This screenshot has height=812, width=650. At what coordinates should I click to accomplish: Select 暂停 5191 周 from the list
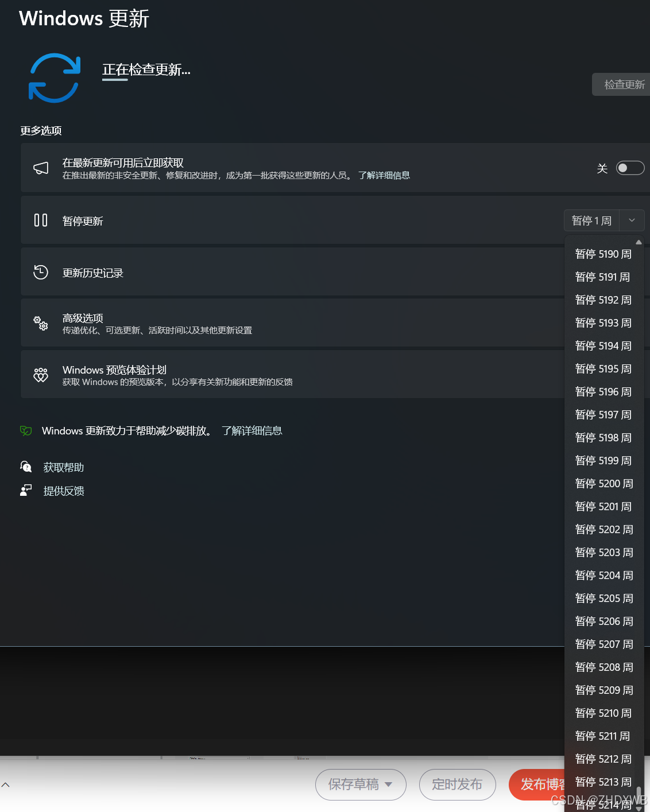tap(602, 277)
